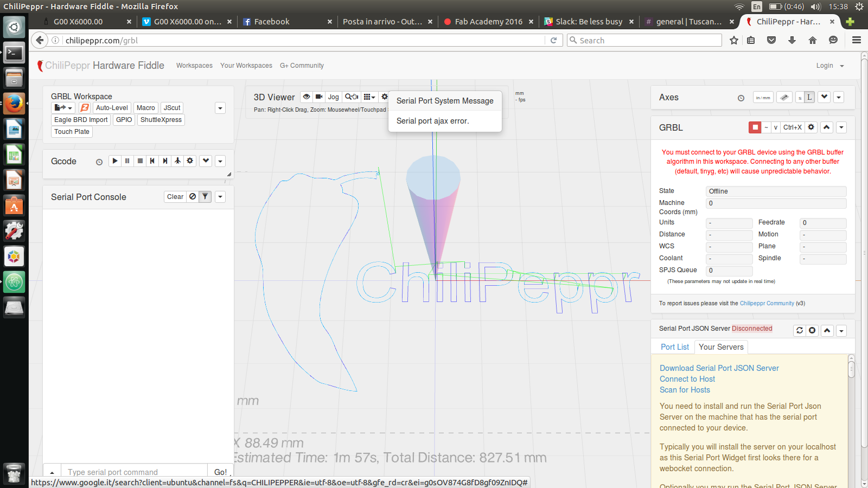Open the Your Workspaces menu
This screenshot has height=488, width=868.
(x=246, y=66)
